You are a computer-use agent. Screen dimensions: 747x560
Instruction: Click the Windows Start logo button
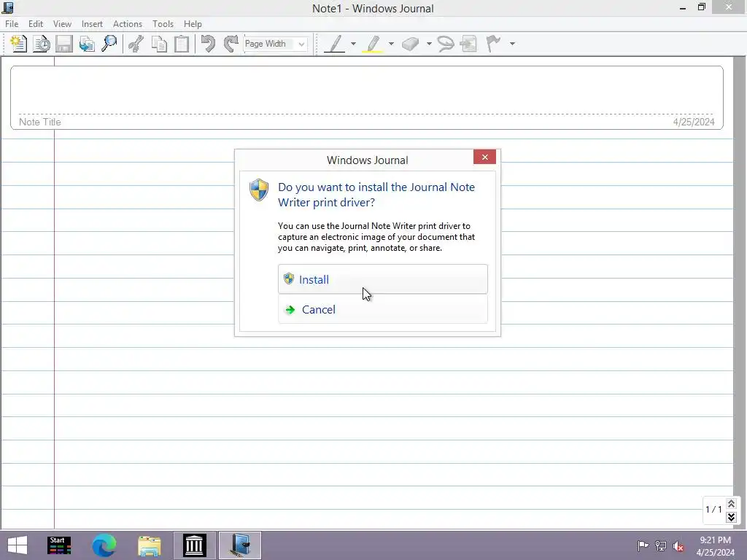coord(18,545)
